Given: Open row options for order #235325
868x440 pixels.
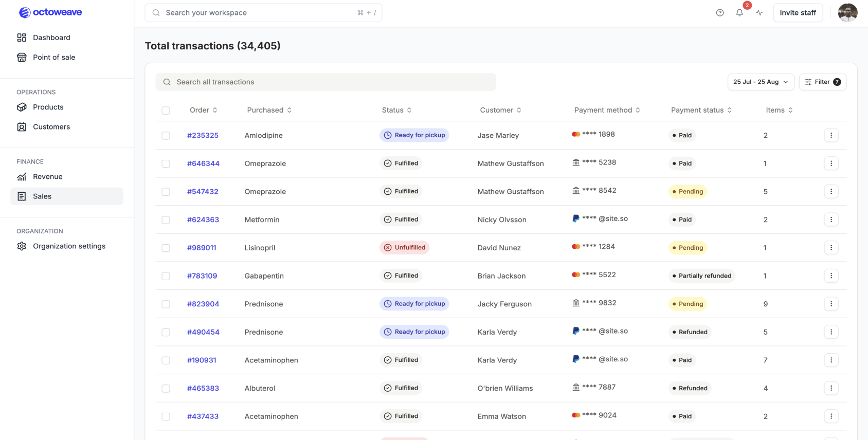Looking at the screenshot, I should [831, 135].
